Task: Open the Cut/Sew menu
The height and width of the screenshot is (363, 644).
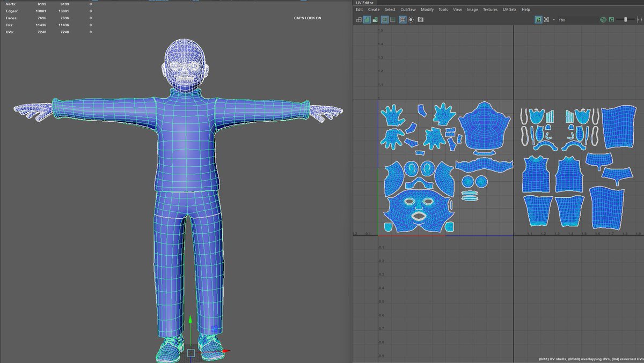Action: click(408, 10)
